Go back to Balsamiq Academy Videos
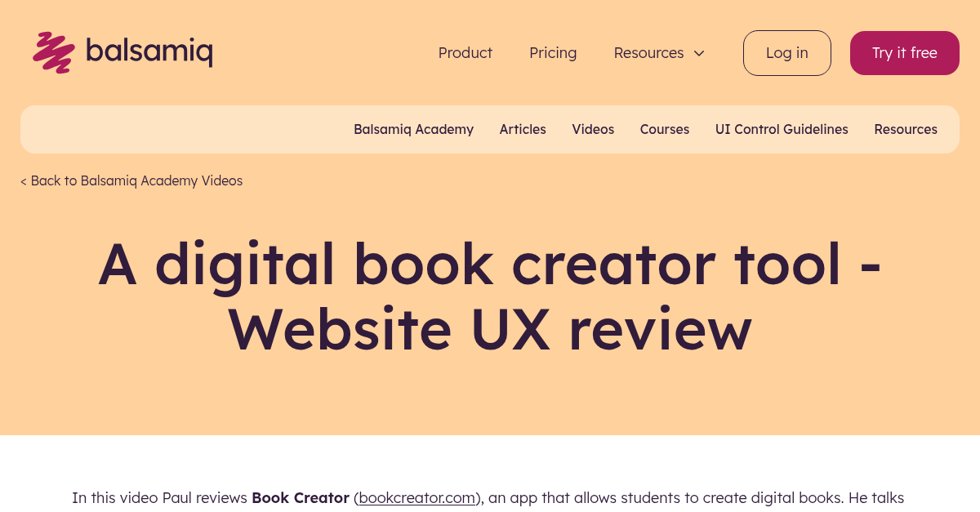The height and width of the screenshot is (512, 980). tap(136, 180)
